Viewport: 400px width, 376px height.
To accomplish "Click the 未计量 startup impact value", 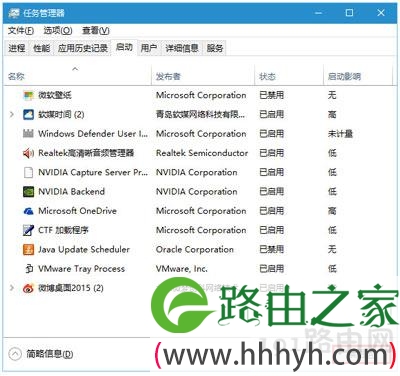I will click(340, 134).
